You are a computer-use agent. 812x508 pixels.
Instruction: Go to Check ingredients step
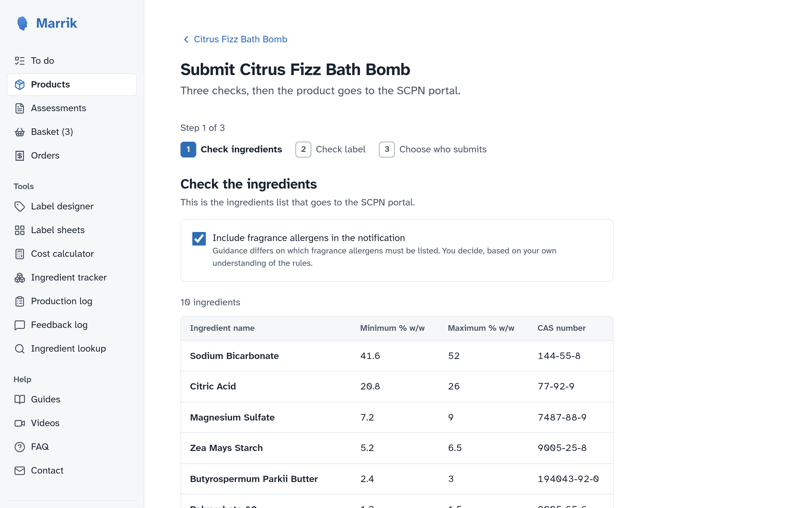pyautogui.click(x=231, y=150)
